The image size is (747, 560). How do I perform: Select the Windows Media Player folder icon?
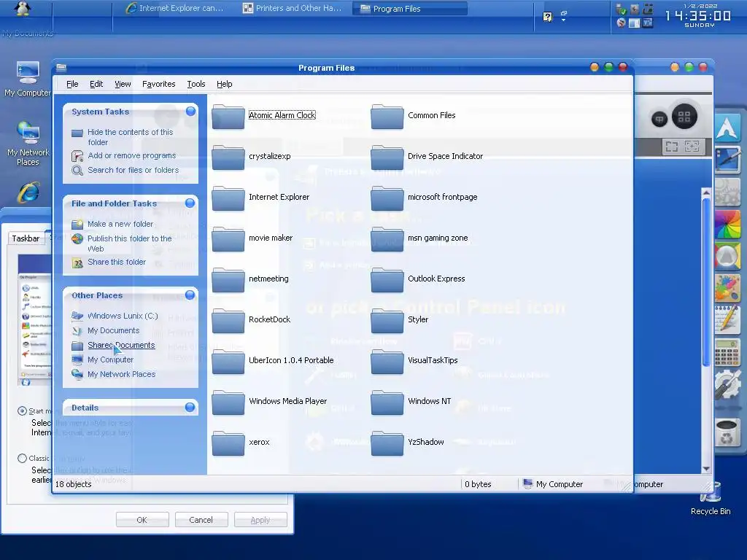point(228,403)
